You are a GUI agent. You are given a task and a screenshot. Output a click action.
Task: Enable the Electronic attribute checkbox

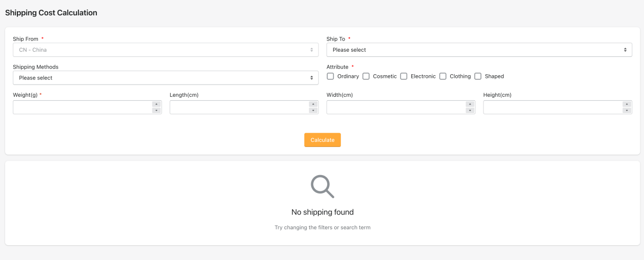pos(404,76)
